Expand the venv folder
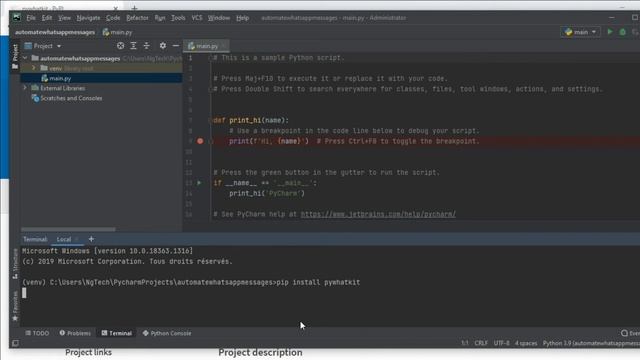The width and height of the screenshot is (640, 360). 34,68
